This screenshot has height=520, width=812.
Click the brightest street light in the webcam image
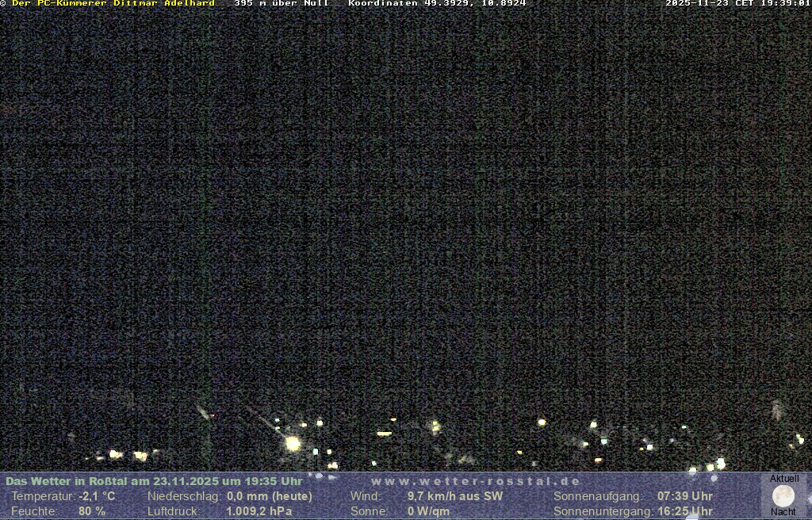(x=293, y=443)
